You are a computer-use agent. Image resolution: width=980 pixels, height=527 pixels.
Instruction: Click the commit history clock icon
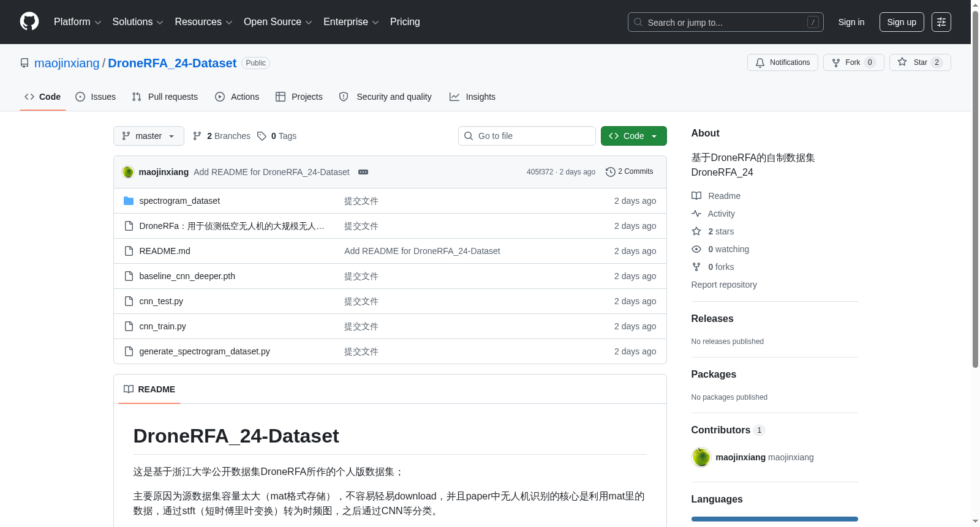pyautogui.click(x=610, y=172)
